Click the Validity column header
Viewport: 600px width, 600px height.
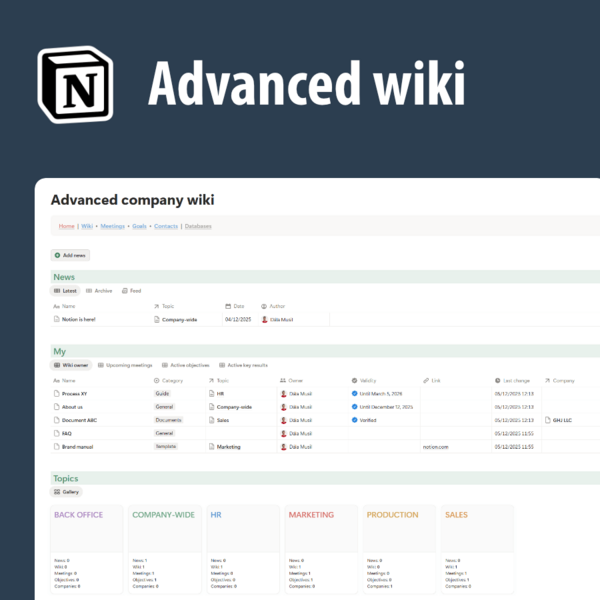364,380
